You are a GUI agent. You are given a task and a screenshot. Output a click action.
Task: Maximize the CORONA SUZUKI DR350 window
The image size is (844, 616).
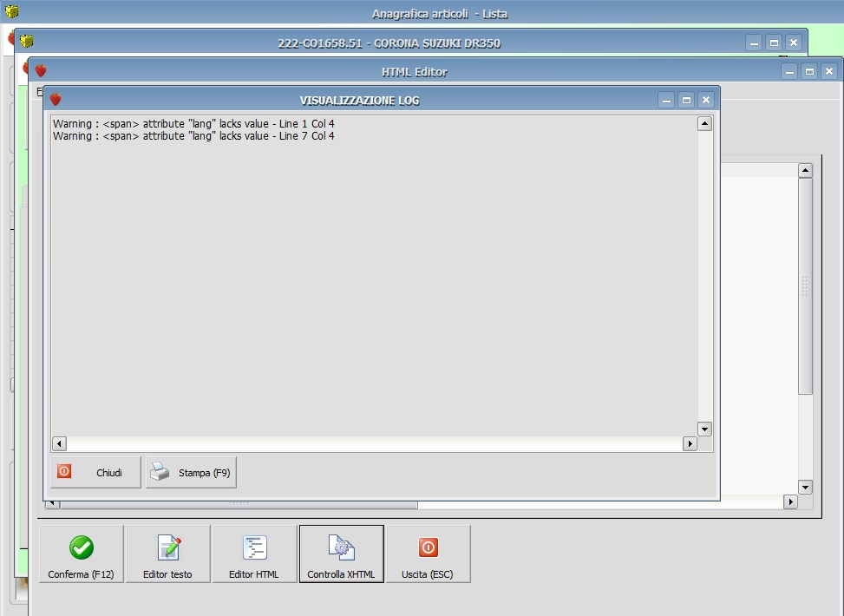(774, 43)
